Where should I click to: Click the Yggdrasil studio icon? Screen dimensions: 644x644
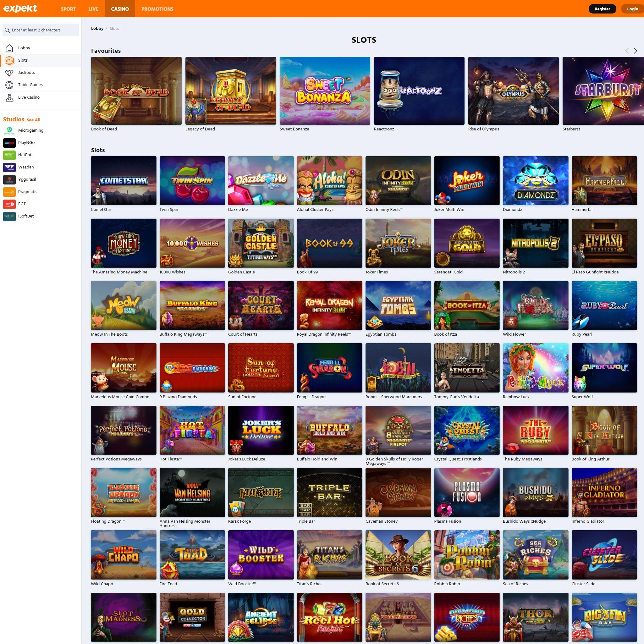(x=9, y=179)
